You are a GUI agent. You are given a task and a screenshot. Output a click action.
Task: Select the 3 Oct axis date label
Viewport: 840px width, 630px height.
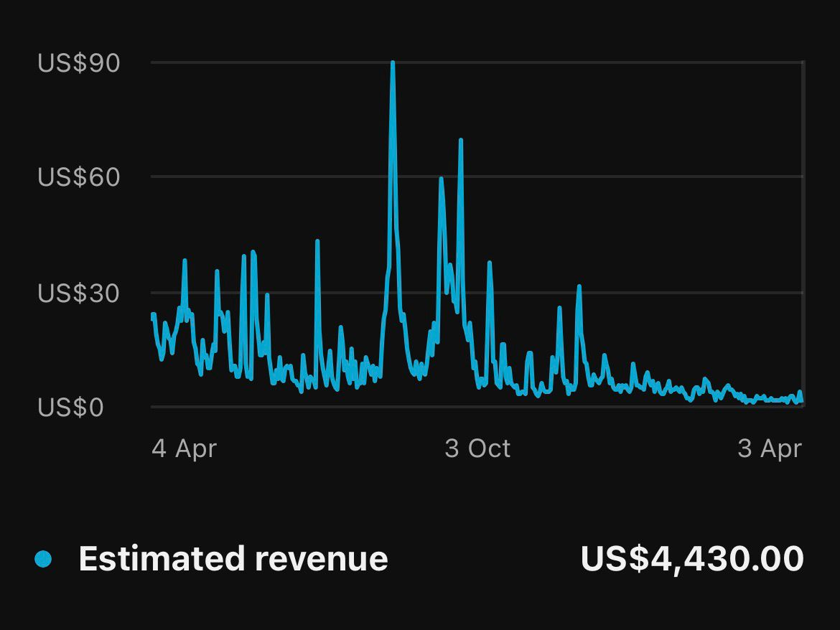click(477, 448)
